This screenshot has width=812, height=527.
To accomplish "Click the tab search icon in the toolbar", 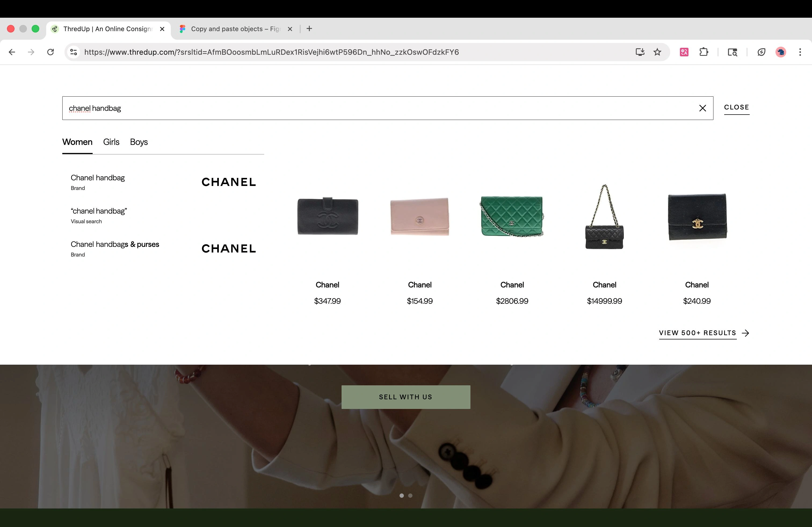I will pos(733,52).
